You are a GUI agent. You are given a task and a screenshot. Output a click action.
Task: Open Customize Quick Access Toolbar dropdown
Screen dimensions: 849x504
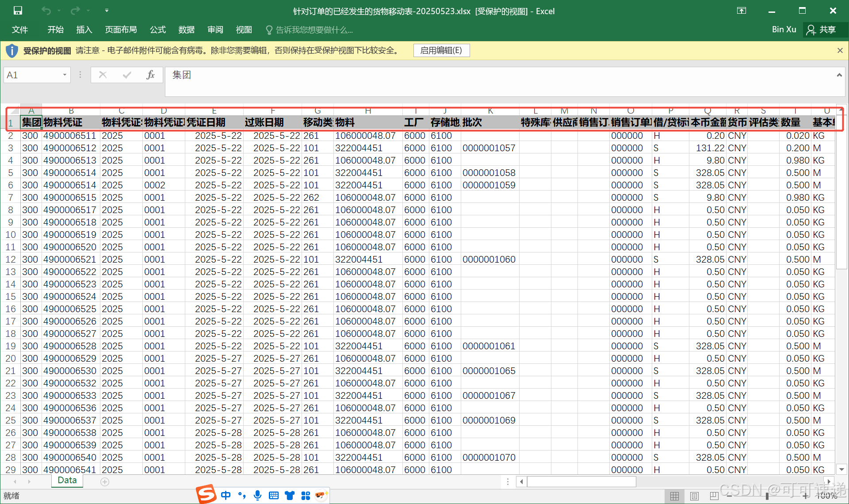click(x=107, y=11)
